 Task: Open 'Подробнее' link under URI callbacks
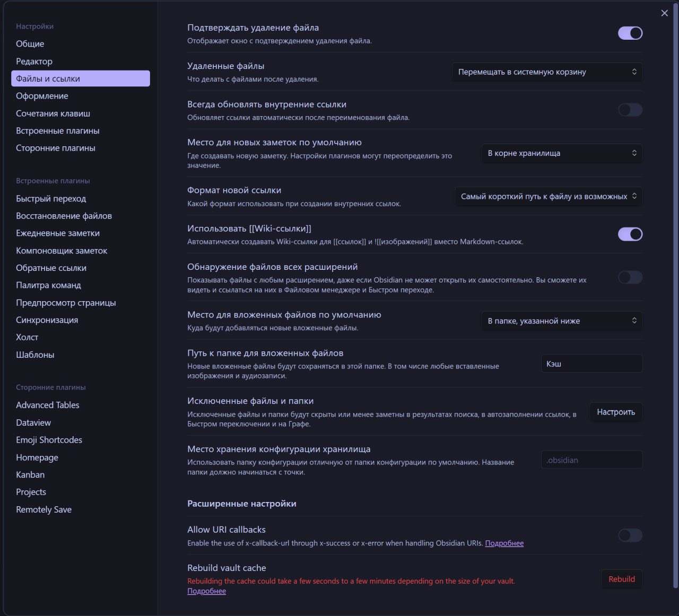(504, 543)
